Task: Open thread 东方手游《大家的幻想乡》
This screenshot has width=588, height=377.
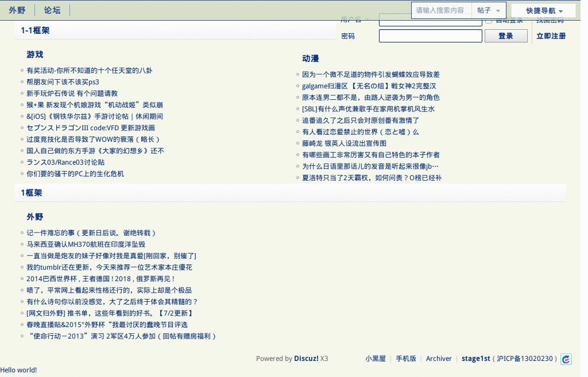Action: tap(95, 151)
